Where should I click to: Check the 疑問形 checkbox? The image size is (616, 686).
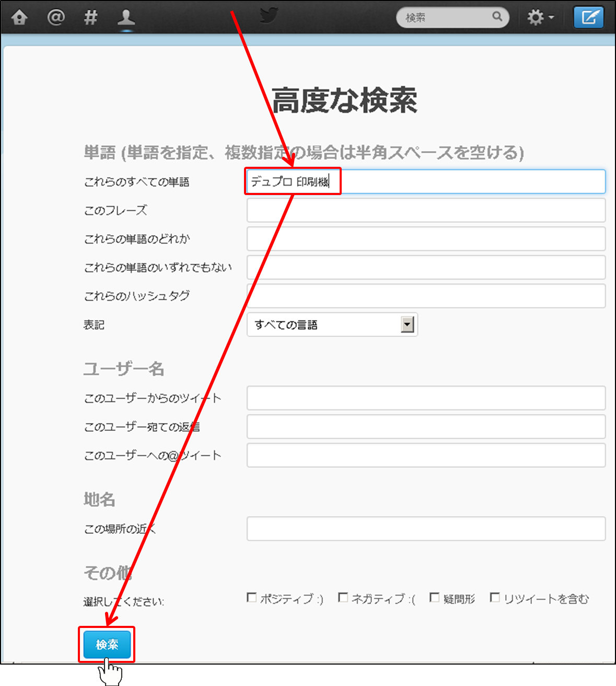click(x=435, y=597)
